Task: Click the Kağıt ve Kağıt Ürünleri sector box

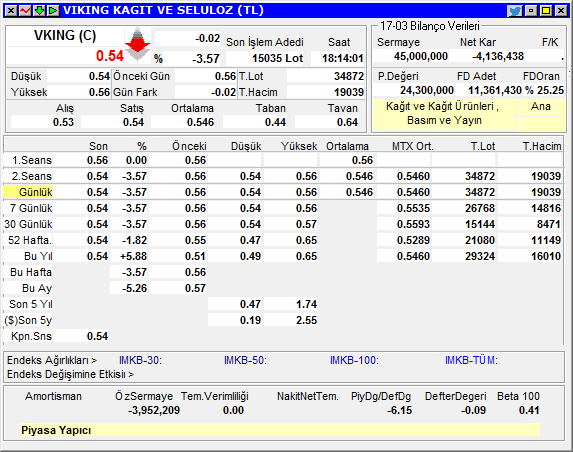Action: pos(444,114)
